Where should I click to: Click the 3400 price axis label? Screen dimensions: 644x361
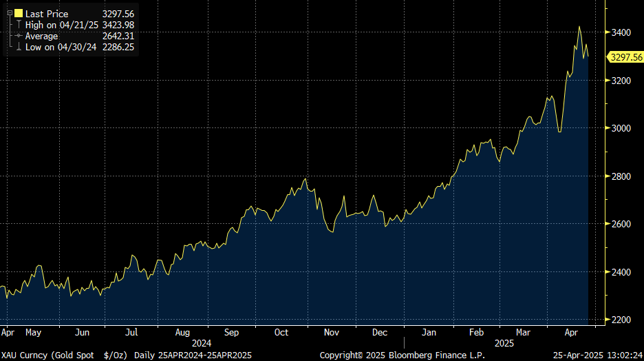tap(621, 33)
